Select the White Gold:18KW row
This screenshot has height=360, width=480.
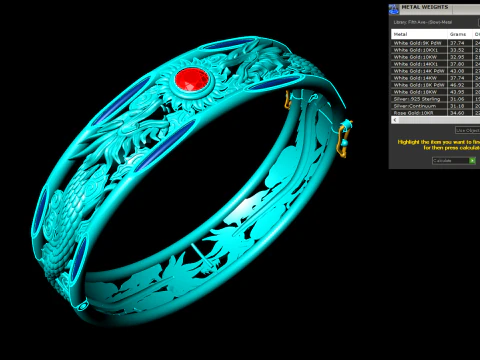click(x=435, y=92)
